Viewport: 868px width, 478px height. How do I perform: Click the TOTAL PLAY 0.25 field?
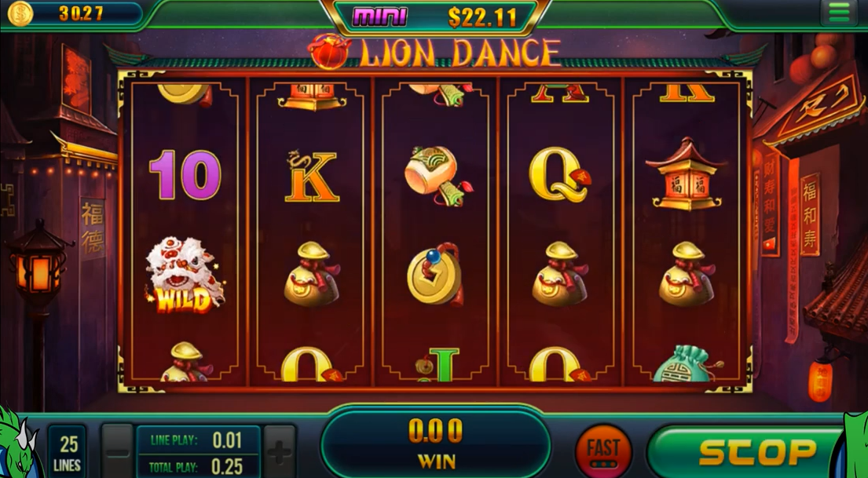click(198, 466)
